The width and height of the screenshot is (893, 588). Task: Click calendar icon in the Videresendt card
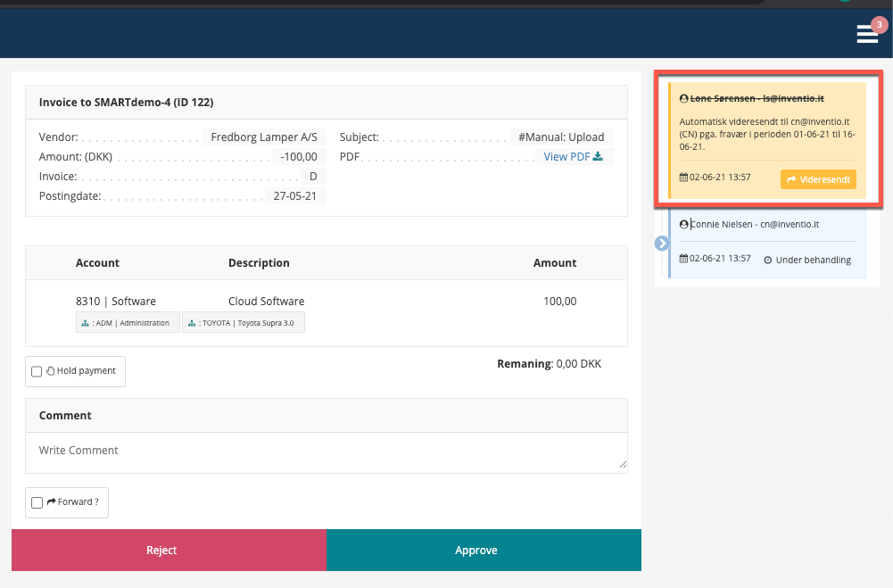tap(683, 178)
